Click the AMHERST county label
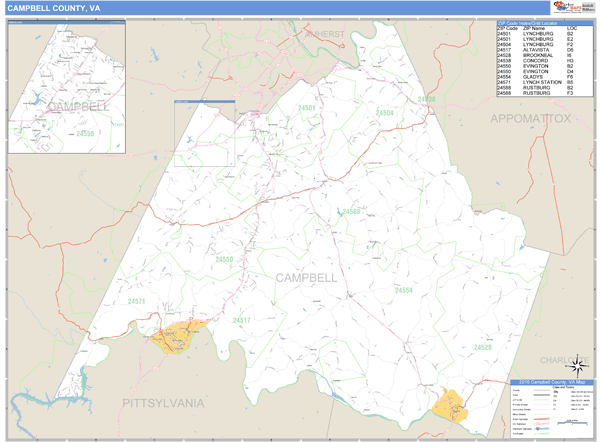Image resolution: width=600 pixels, height=442 pixels. pyautogui.click(x=325, y=34)
